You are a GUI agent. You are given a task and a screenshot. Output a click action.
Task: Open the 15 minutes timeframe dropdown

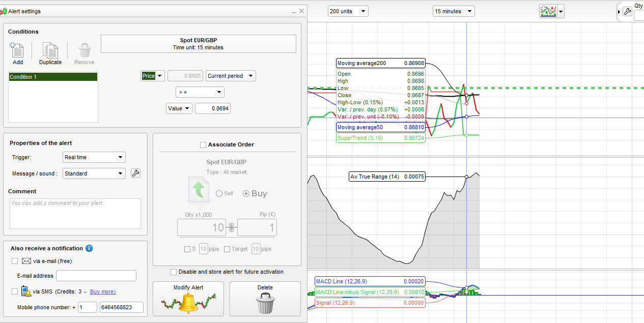tap(454, 11)
